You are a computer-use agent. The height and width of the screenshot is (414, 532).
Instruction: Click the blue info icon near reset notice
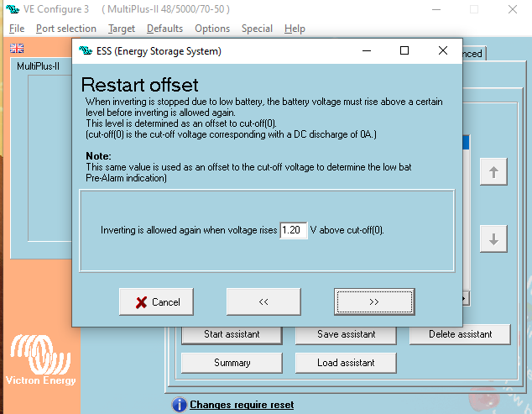pos(179,406)
